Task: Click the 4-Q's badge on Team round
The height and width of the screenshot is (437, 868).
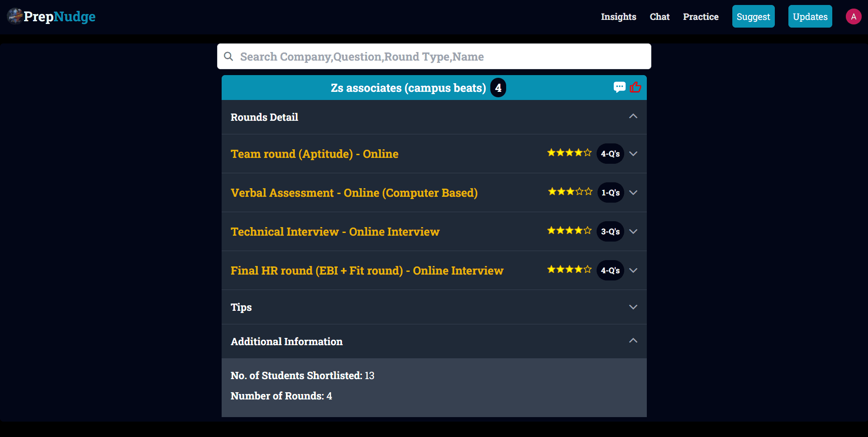Action: coord(610,154)
